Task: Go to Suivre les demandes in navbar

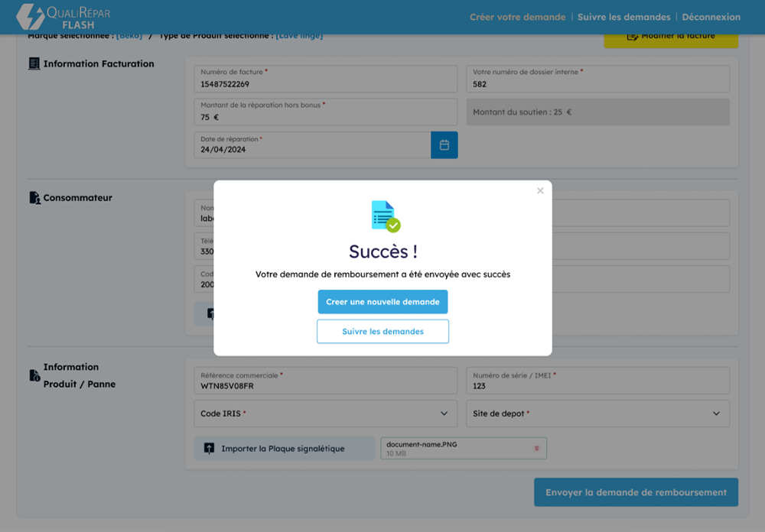Action: pyautogui.click(x=623, y=17)
